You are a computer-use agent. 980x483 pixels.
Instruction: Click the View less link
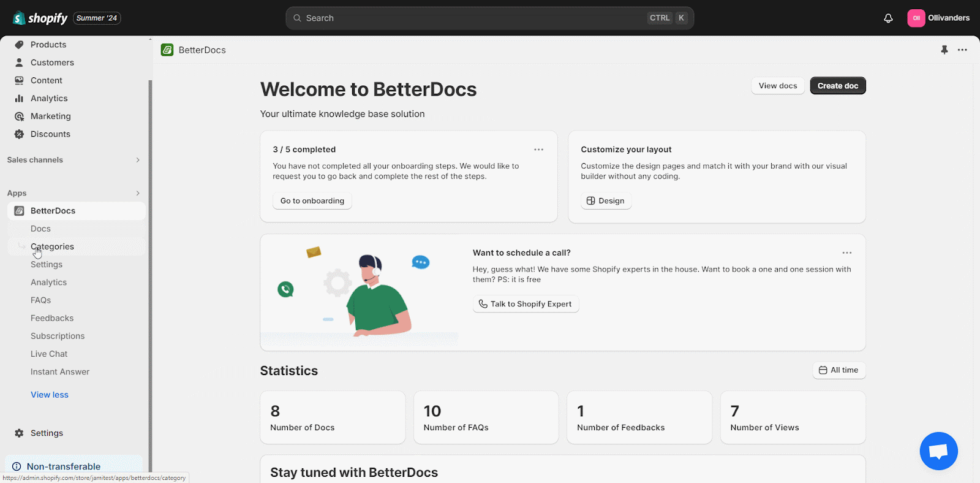(x=50, y=395)
